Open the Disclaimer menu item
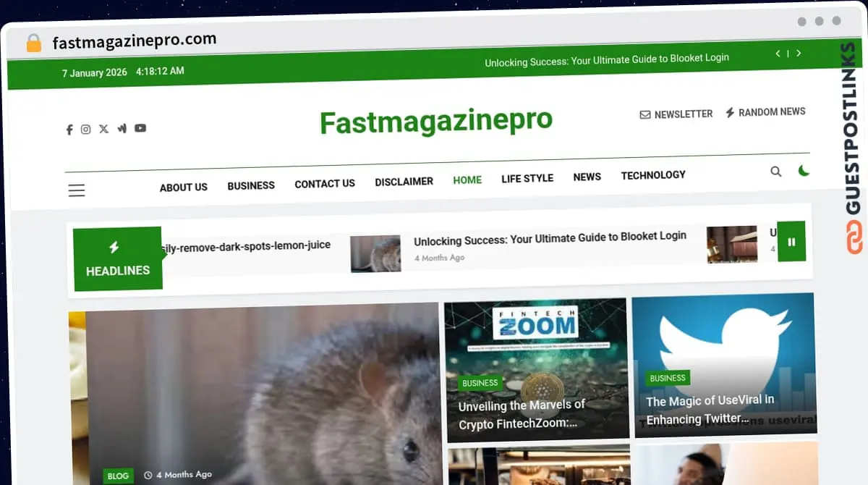This screenshot has width=868, height=485. click(404, 182)
